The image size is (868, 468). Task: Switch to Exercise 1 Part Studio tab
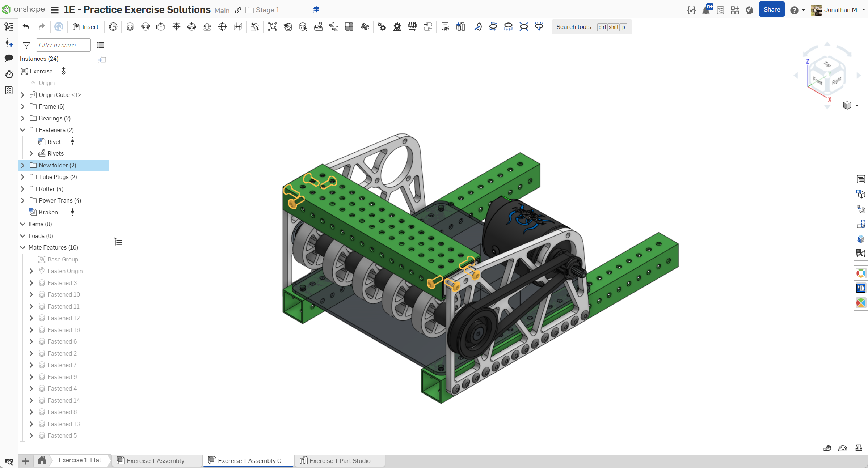(x=339, y=460)
